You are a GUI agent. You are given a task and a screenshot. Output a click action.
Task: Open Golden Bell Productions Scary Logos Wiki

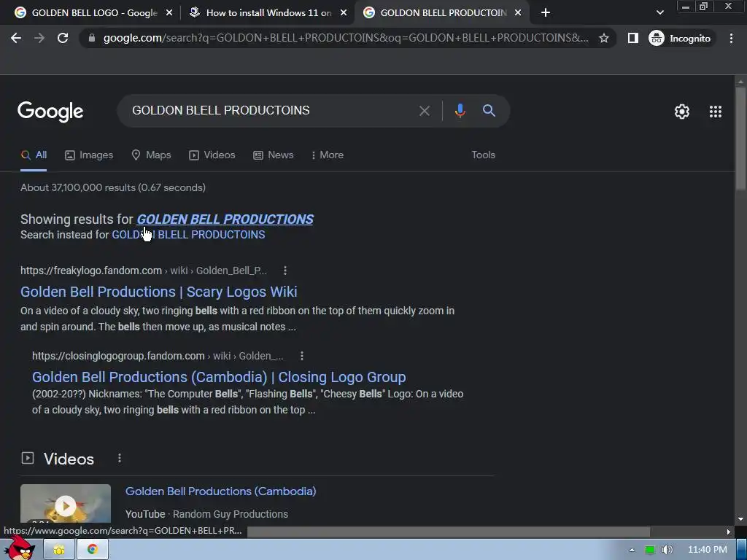pos(158,292)
